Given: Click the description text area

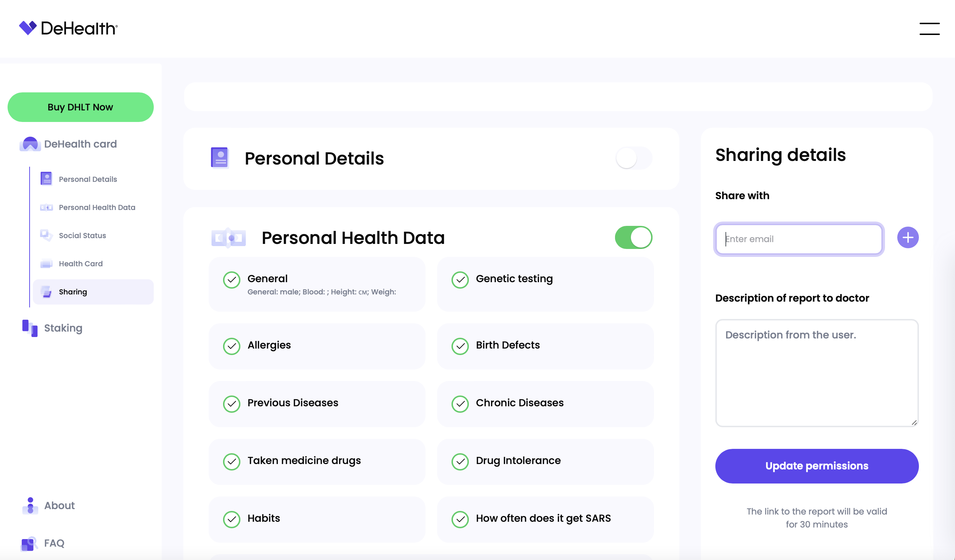Looking at the screenshot, I should tap(817, 373).
